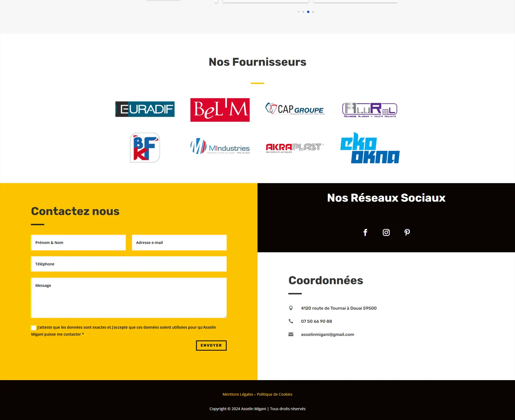Screen dimensions: 515x420
Task: Click the phone number 07 50 66 90 88
Action: click(x=316, y=321)
